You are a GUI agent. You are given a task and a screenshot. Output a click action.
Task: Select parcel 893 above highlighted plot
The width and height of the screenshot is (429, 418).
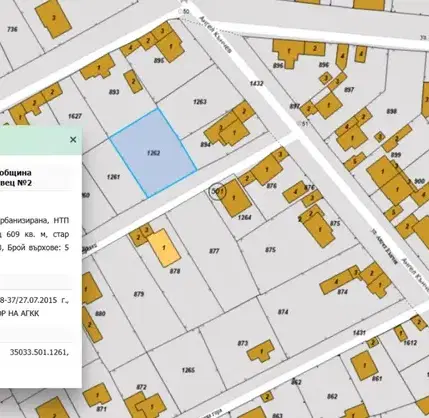pos(114,92)
